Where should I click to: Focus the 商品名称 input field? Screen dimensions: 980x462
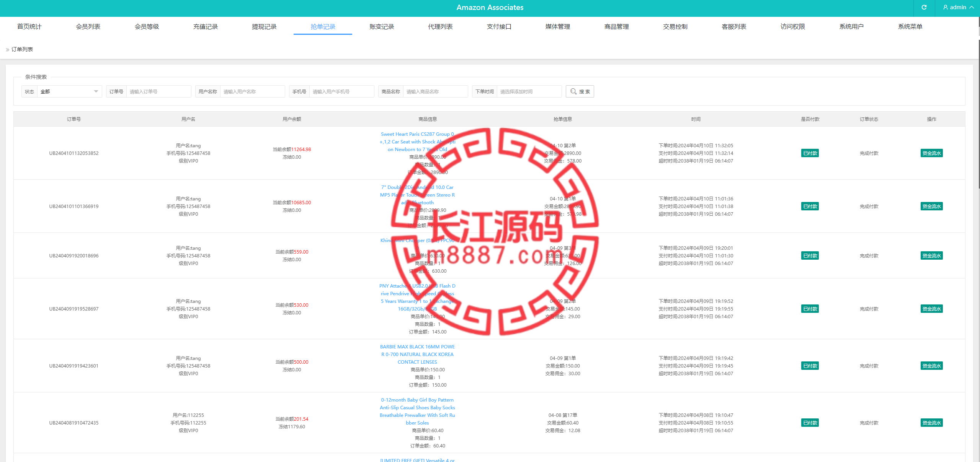435,91
